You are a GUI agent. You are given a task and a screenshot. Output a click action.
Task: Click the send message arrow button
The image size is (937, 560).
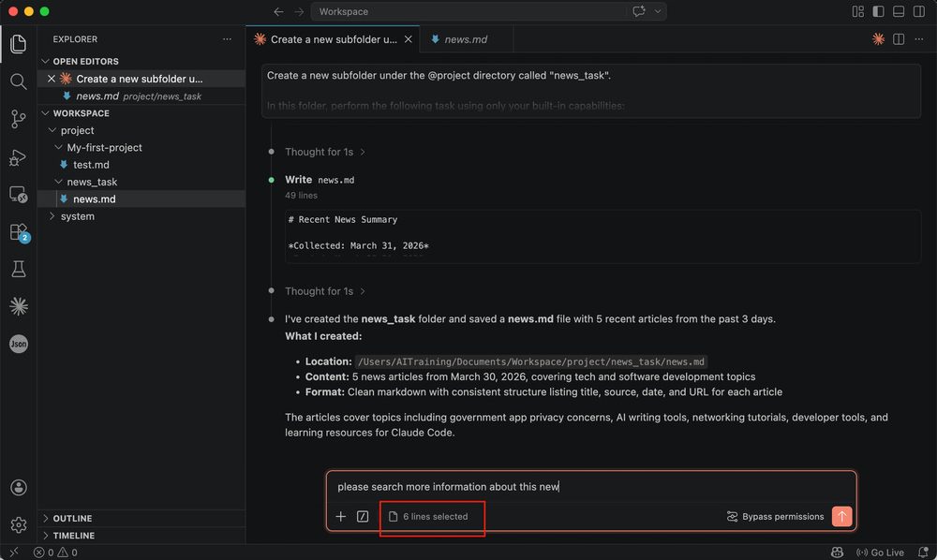[841, 516]
